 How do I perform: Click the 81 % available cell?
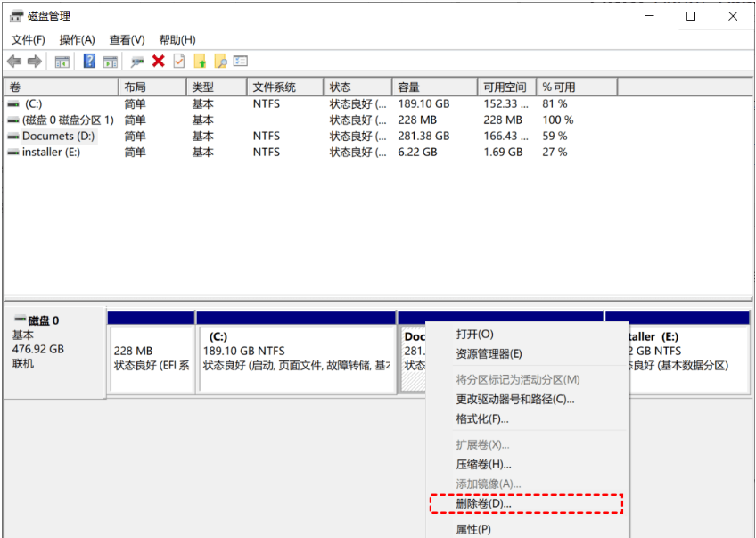[x=555, y=103]
